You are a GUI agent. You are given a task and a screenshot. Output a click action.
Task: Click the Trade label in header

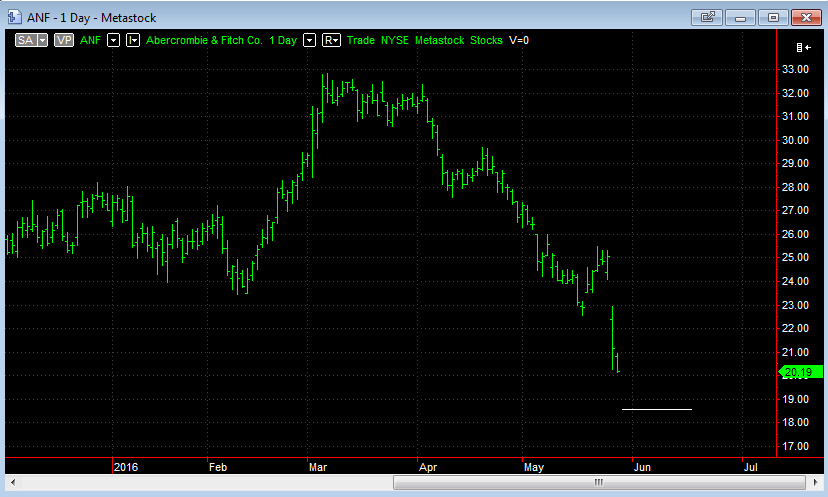361,40
